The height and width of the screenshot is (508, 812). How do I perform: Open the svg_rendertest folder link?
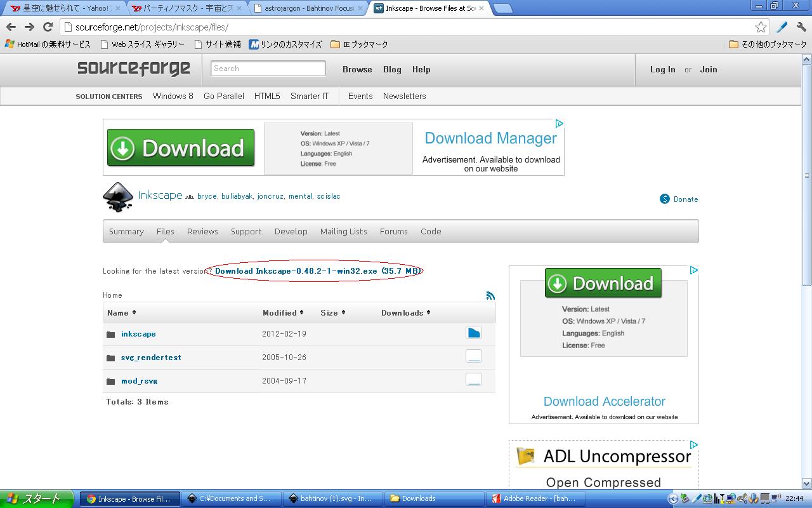151,358
